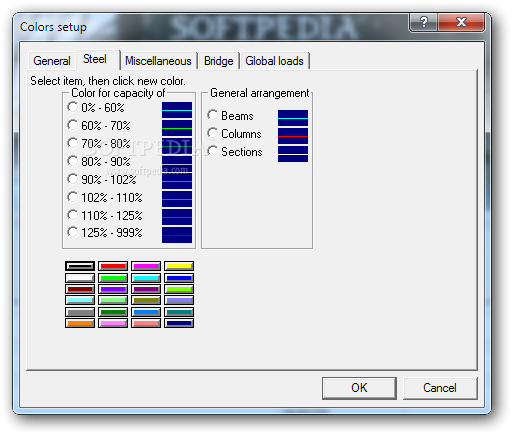The width and height of the screenshot is (512, 435).
Task: Click the Columns color preview box
Action: [293, 136]
